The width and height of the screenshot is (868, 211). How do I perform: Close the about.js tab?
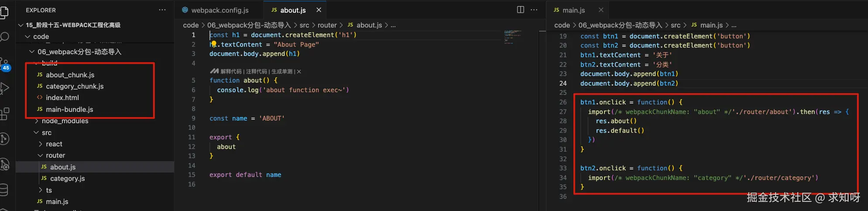319,10
